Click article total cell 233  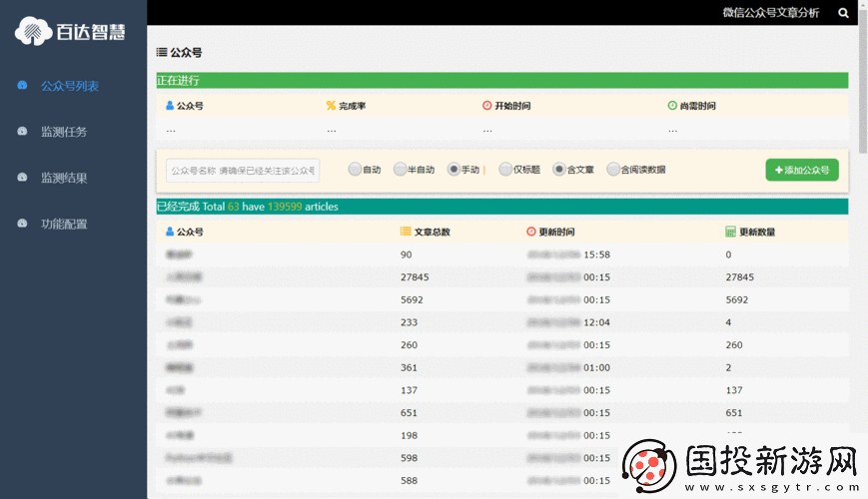410,322
